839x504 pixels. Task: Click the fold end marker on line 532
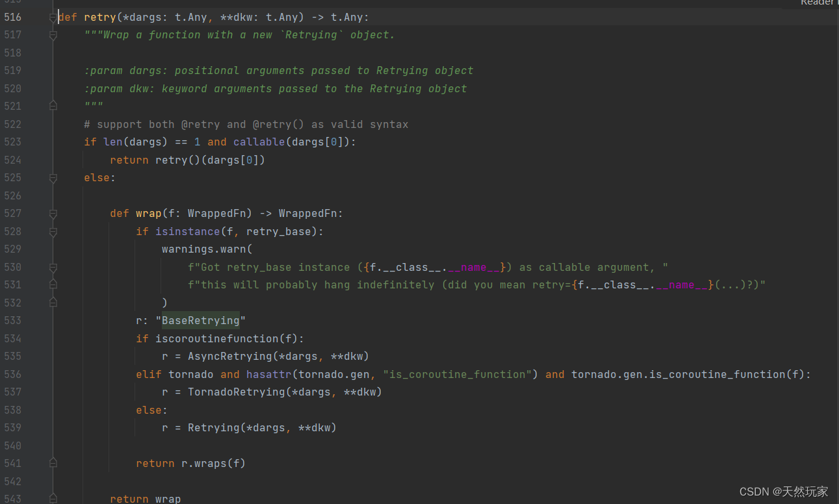click(53, 303)
